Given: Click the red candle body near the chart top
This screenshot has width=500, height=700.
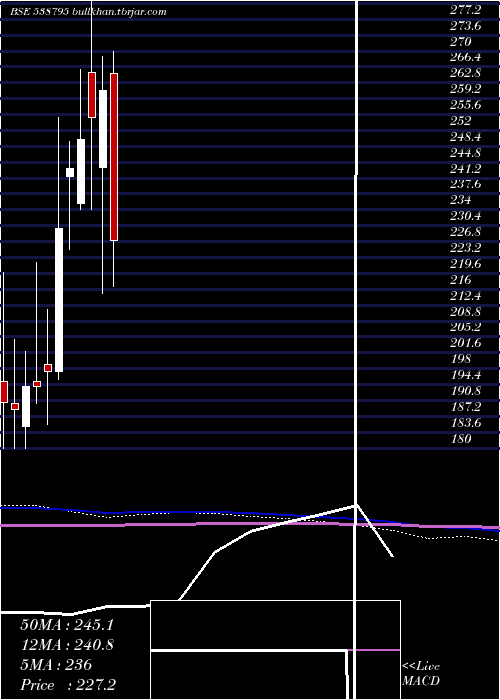Looking at the screenshot, I should [92, 95].
